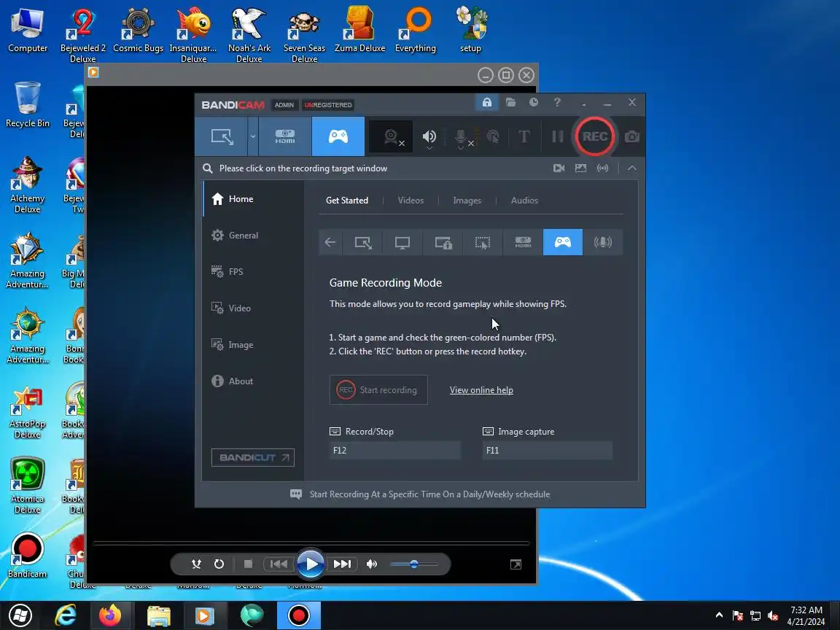This screenshot has width=840, height=630.
Task: Toggle shuffle in the media player
Action: coord(196,564)
